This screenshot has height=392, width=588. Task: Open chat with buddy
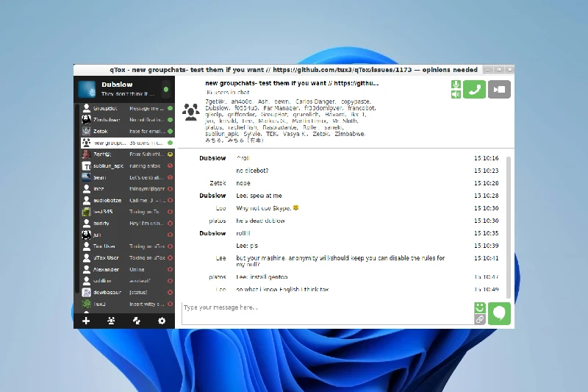click(127, 223)
